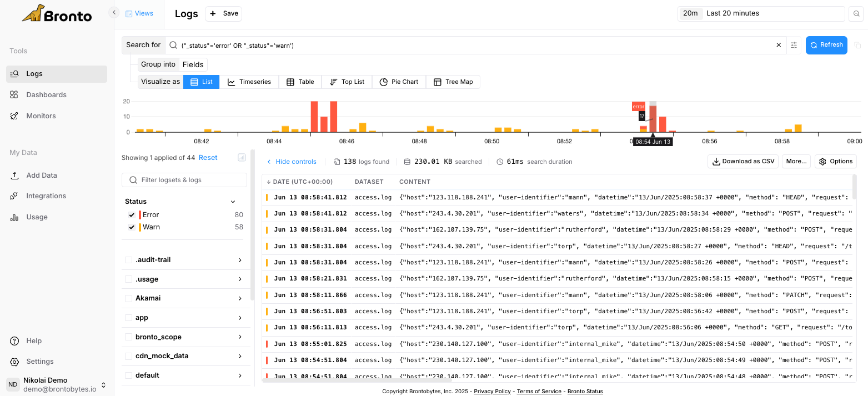Select the List visualization tab
Screen dimensions: 868x396
pos(202,82)
